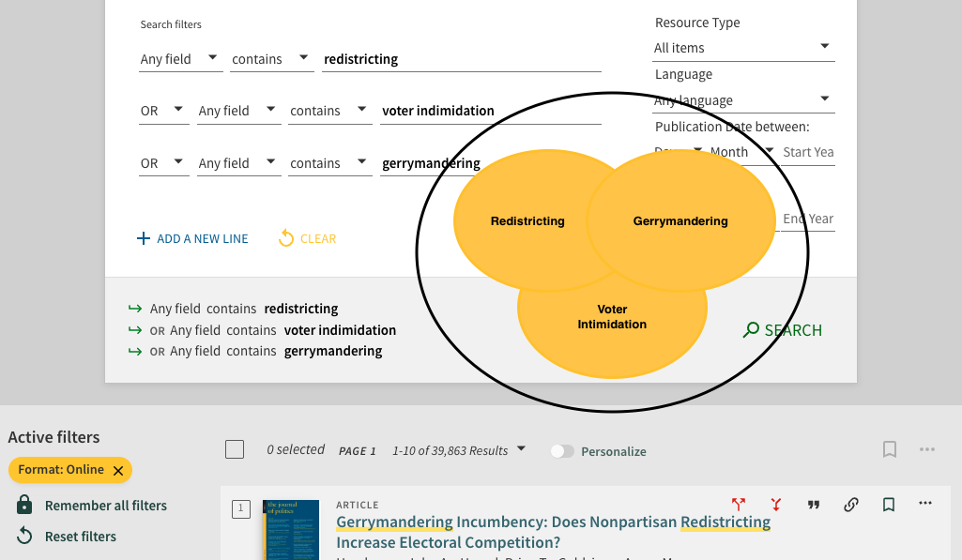The height and width of the screenshot is (560, 962).
Task: Open the results toolbar ellipsis menu
Action: point(927,449)
